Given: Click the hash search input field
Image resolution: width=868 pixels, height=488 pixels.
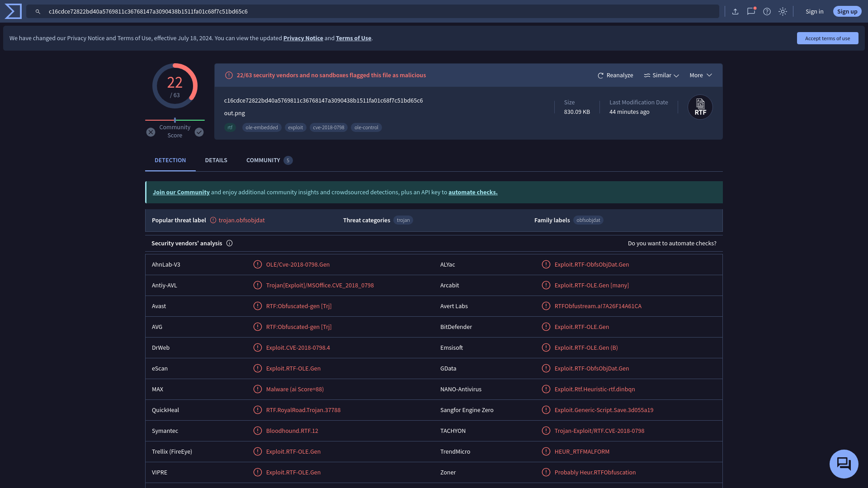Looking at the screenshot, I should point(373,12).
